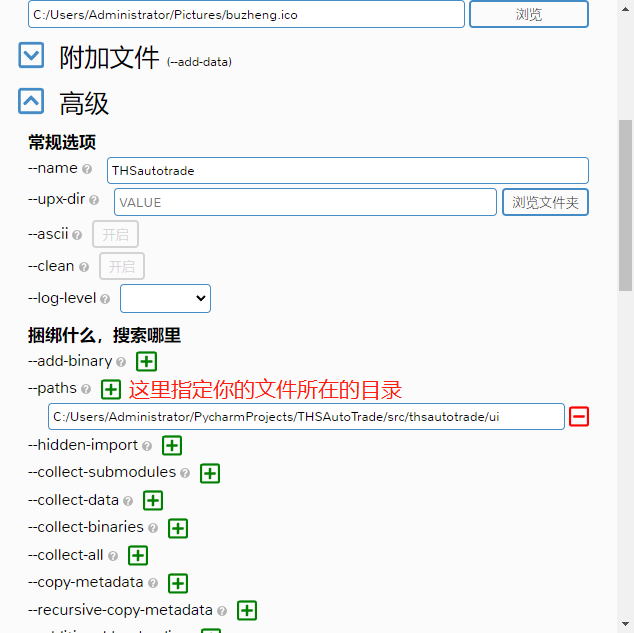Show help for --name option
This screenshot has height=633, width=634.
point(87,169)
